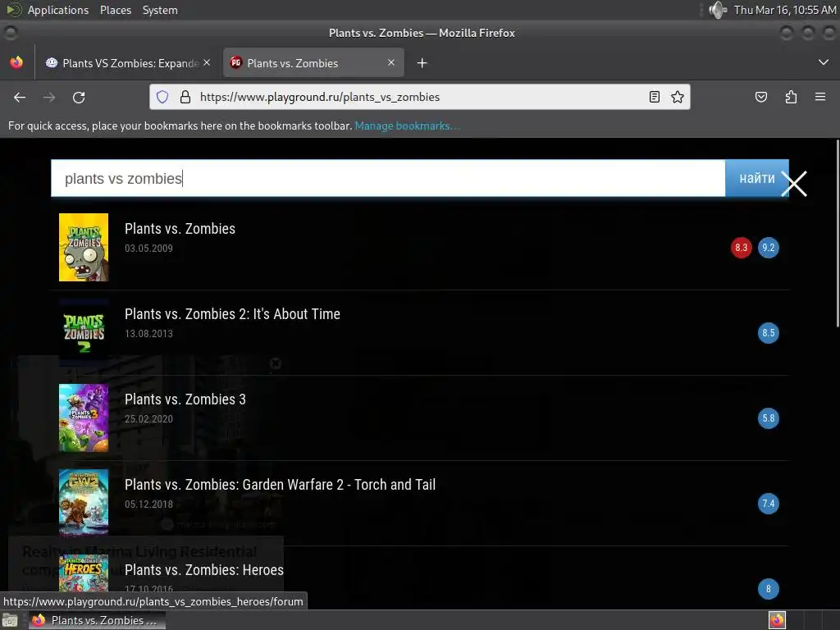The width and height of the screenshot is (840, 630).
Task: Click the Найти search button
Action: tap(756, 178)
